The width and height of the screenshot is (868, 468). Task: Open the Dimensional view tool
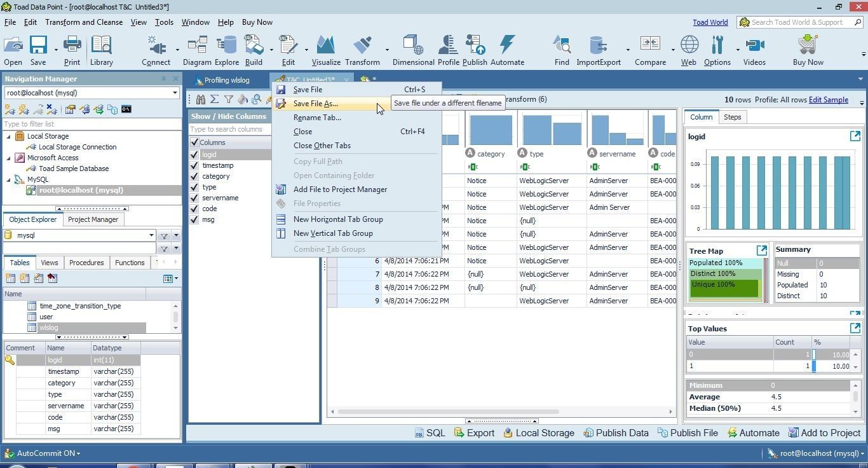tap(413, 50)
